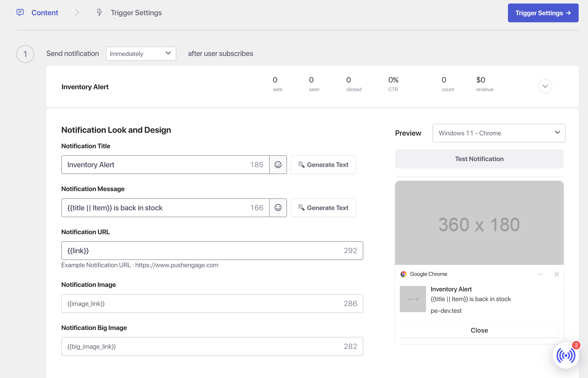Generate Text for Notification Title
588x378 pixels.
coord(323,165)
